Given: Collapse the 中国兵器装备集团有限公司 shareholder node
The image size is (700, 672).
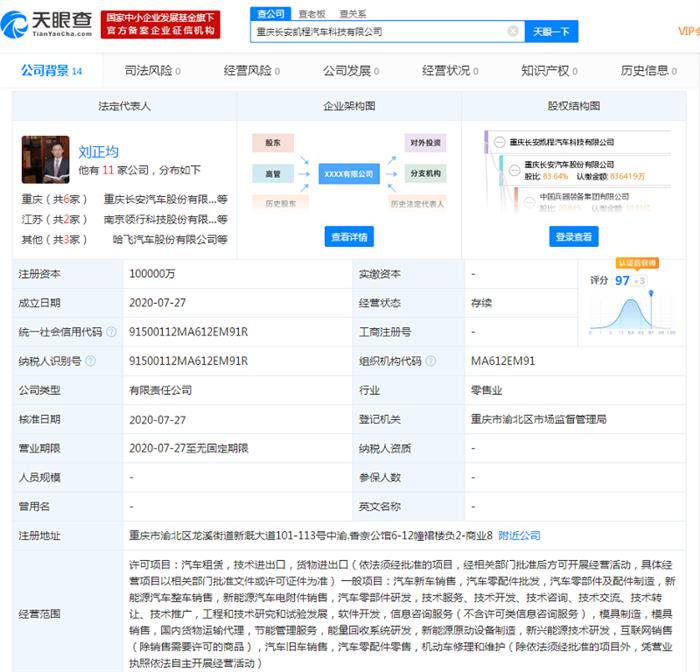Looking at the screenshot, I should (529, 202).
